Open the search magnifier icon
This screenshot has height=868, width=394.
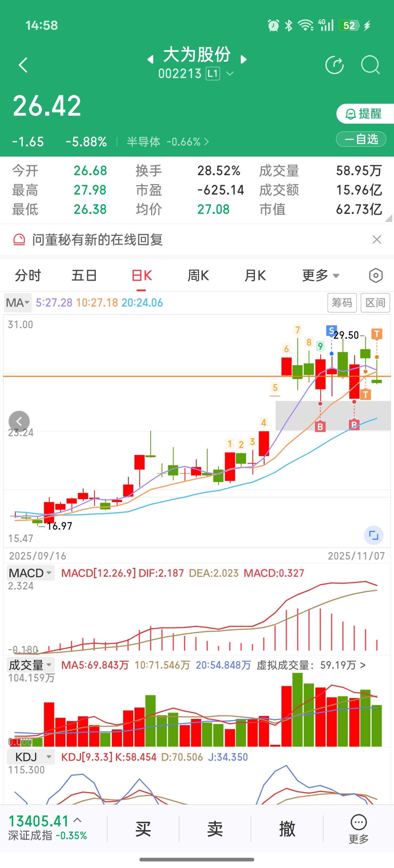370,65
